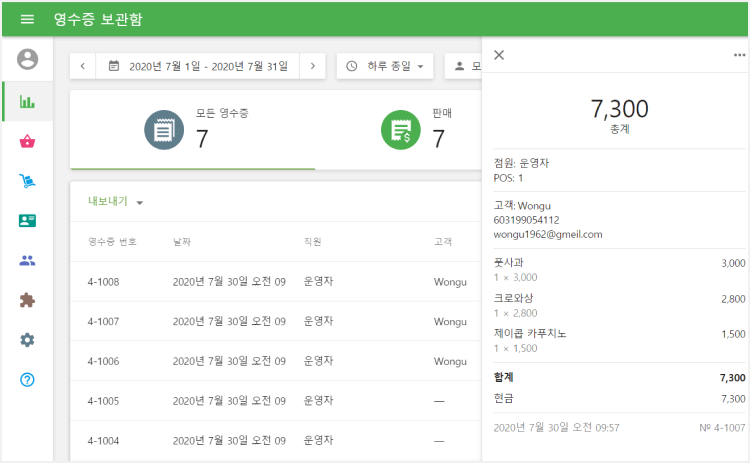
Task: Open the hamburger menu in the green header
Action: pyautogui.click(x=27, y=19)
